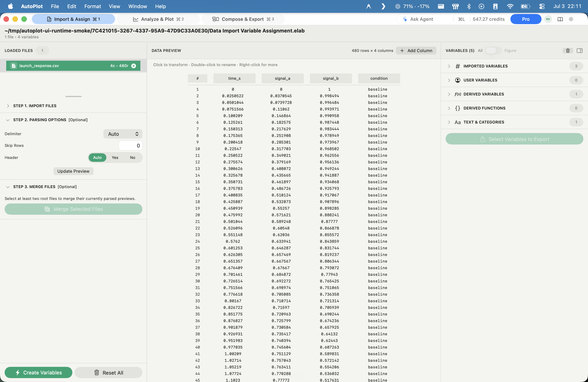Screen dimensions: 588x382
Task: Open the Delimiter Auto dropdown
Action: pyautogui.click(x=123, y=134)
